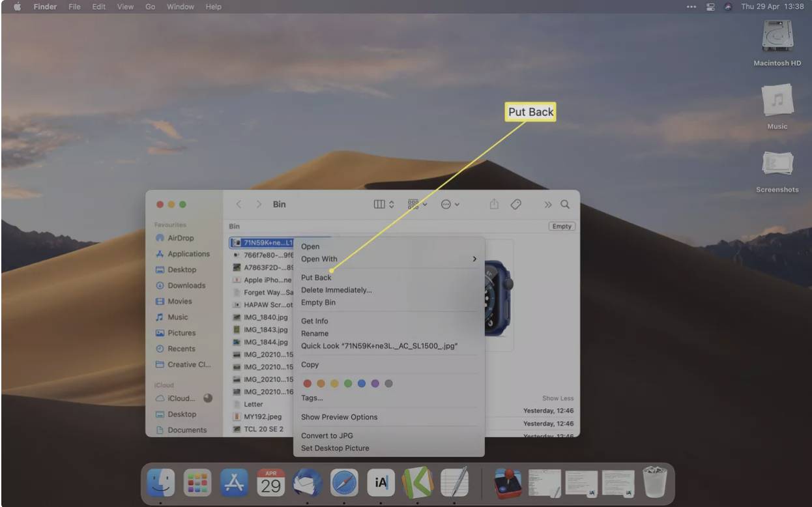The height and width of the screenshot is (507, 812).
Task: Open the Go menu in menu bar
Action: (150, 7)
